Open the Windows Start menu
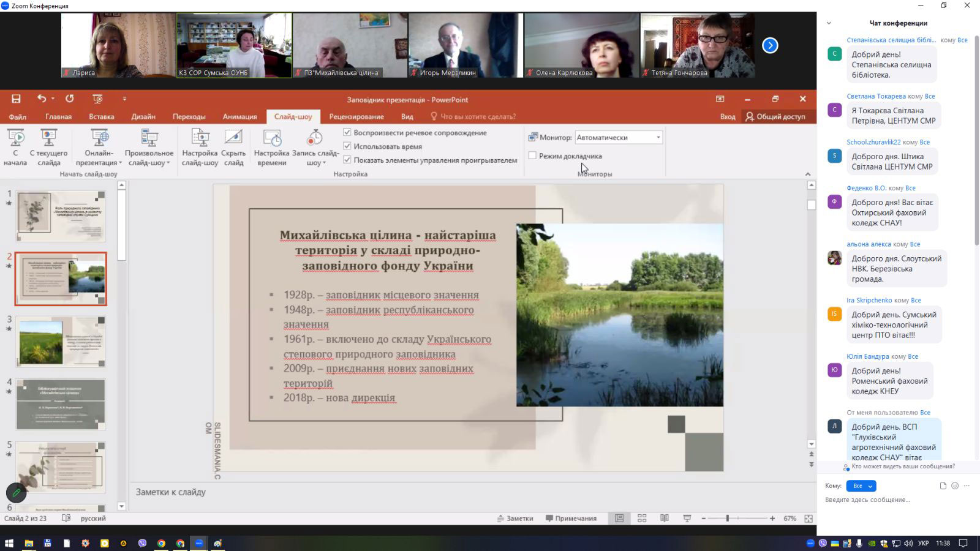 point(9,543)
